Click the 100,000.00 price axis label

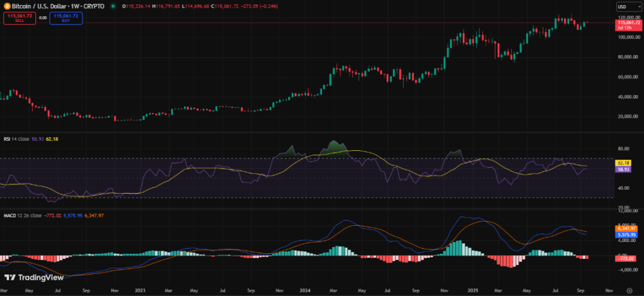point(628,37)
